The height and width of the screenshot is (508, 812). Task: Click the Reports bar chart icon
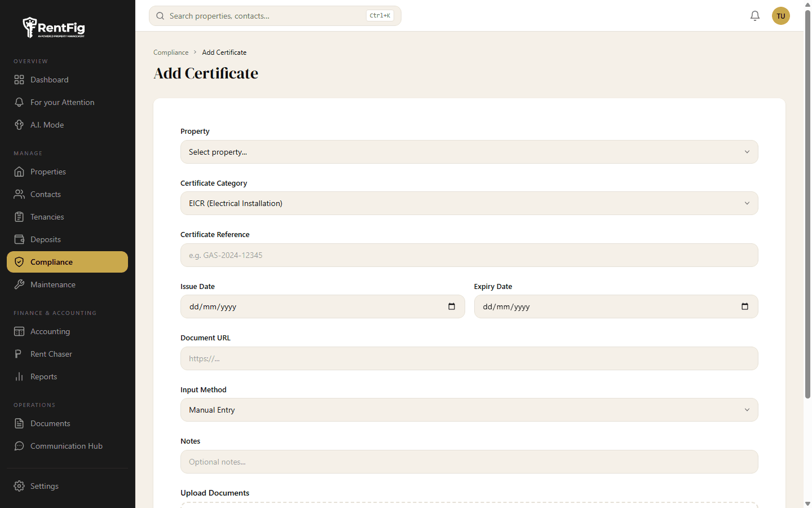click(x=19, y=376)
